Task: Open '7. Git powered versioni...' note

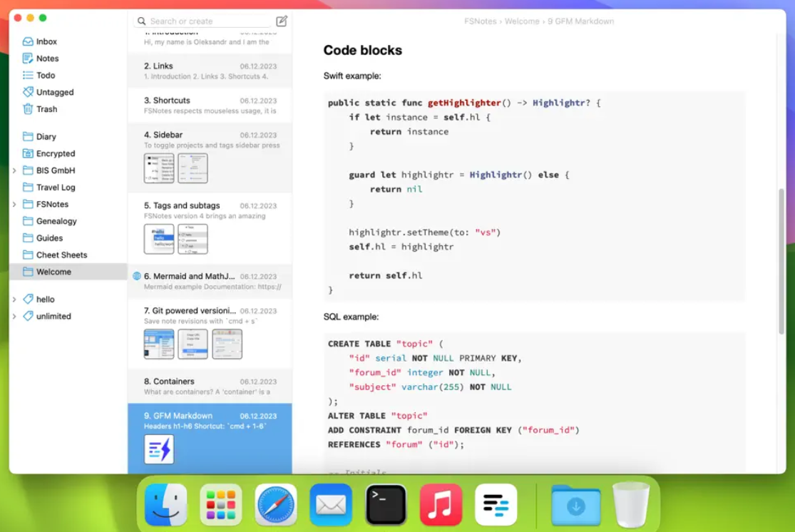Action: click(x=210, y=334)
